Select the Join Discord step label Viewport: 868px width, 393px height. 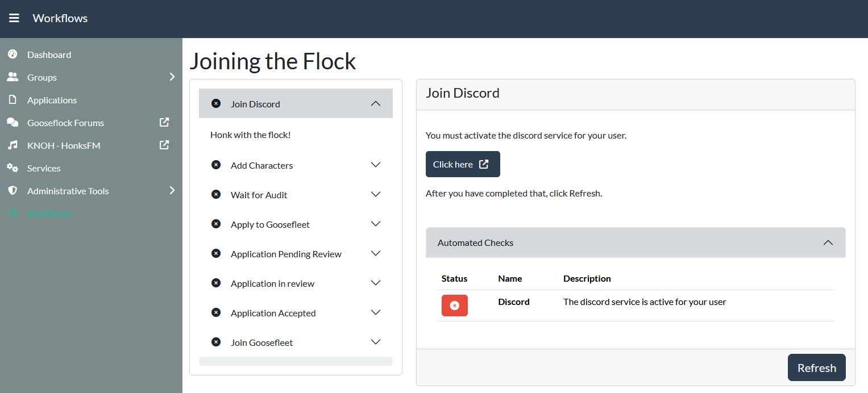[255, 104]
